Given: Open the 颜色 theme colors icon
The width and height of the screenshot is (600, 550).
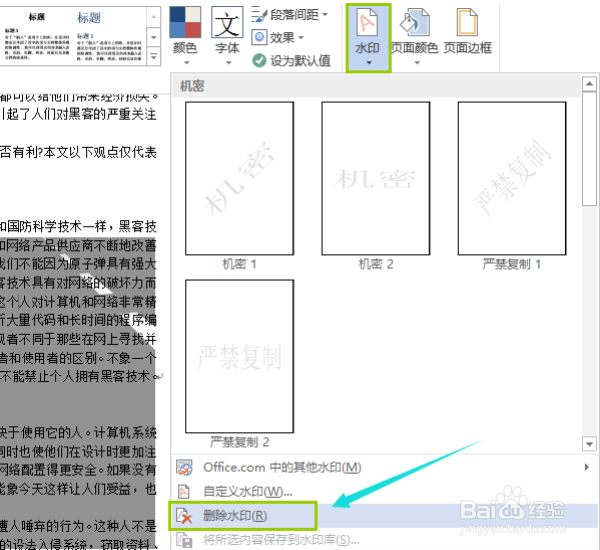Looking at the screenshot, I should coord(185,22).
